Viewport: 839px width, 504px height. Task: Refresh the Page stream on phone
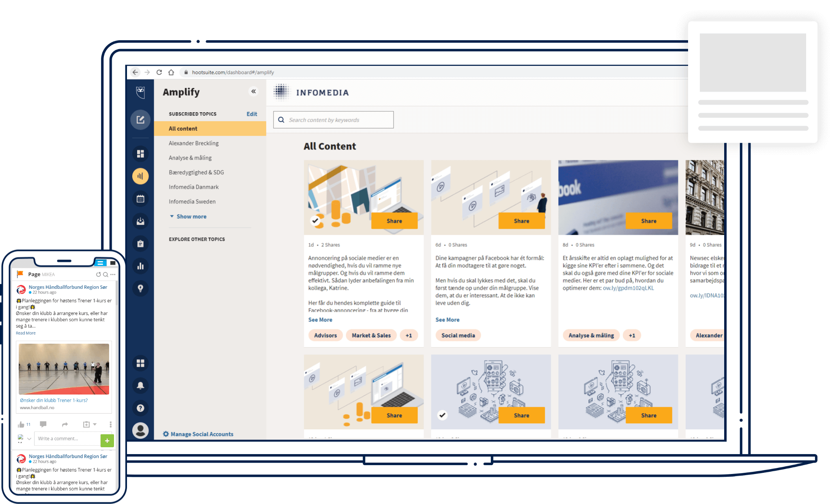(x=98, y=275)
